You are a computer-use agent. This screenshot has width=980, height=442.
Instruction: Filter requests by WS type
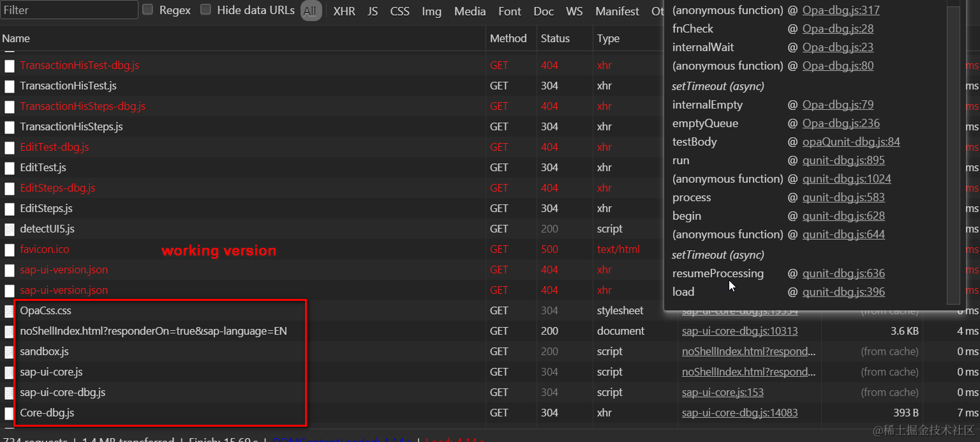[574, 11]
